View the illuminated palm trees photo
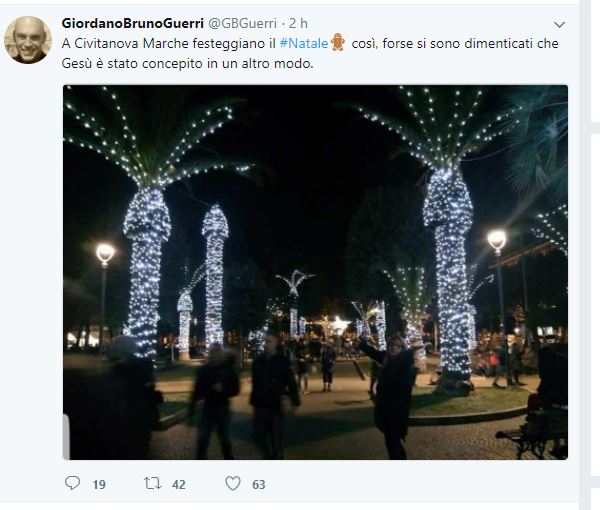 click(x=315, y=272)
